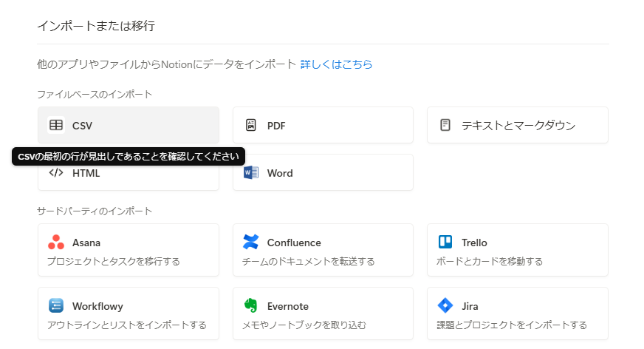Image resolution: width=644 pixels, height=349 pixels.
Task: Choose PDF file import
Action: click(323, 125)
